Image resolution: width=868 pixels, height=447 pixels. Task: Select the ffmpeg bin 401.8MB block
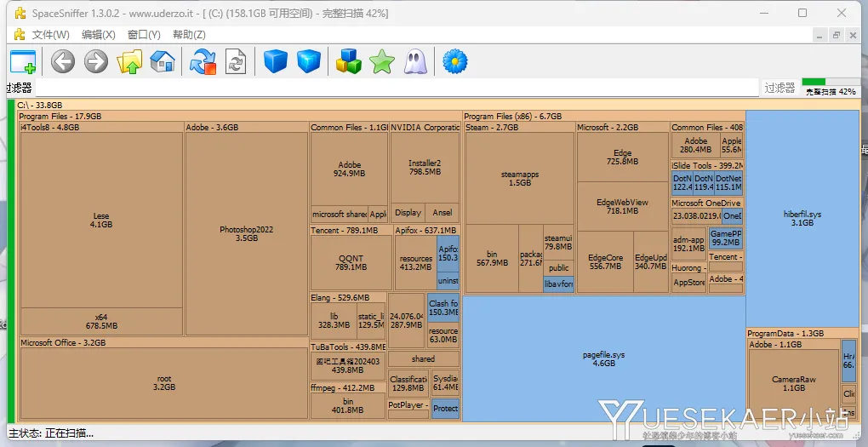pos(348,405)
